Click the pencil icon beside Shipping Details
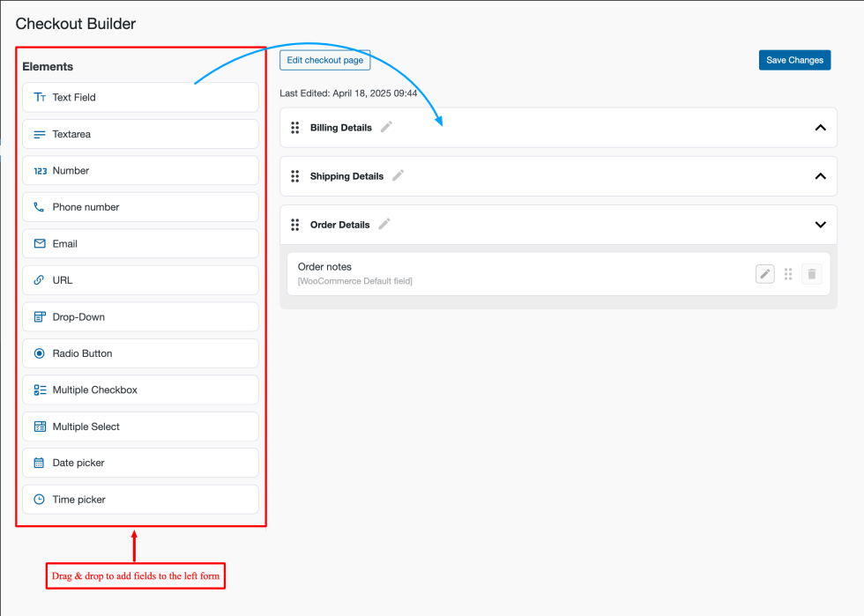Viewport: 864px width, 616px height. pos(398,175)
